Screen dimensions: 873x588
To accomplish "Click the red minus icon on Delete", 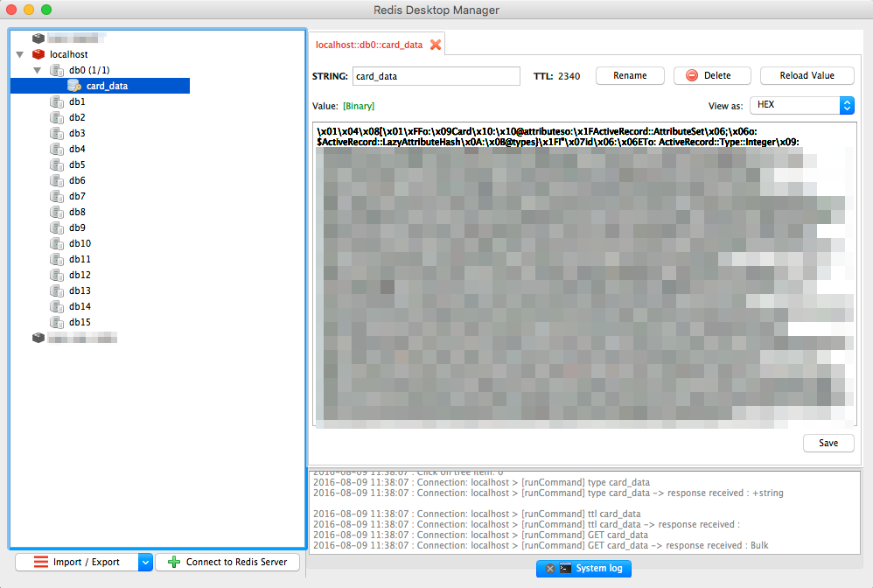I will click(x=692, y=75).
